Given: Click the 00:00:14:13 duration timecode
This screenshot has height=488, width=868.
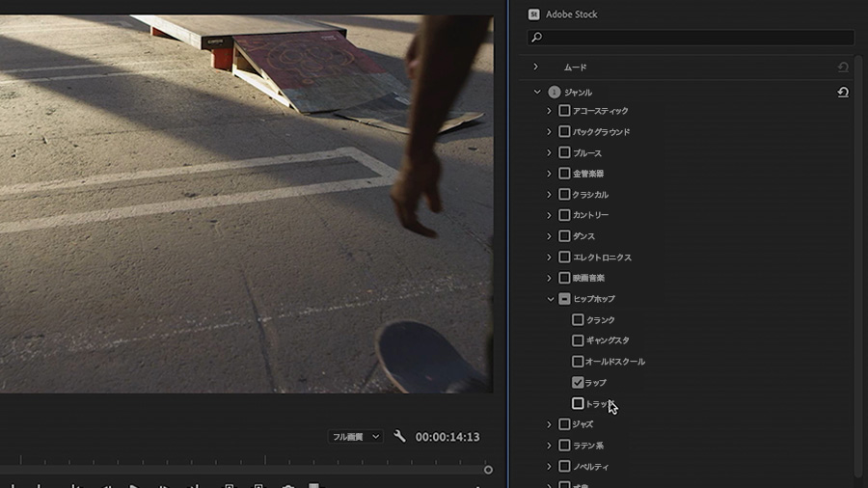Looking at the screenshot, I should point(448,437).
